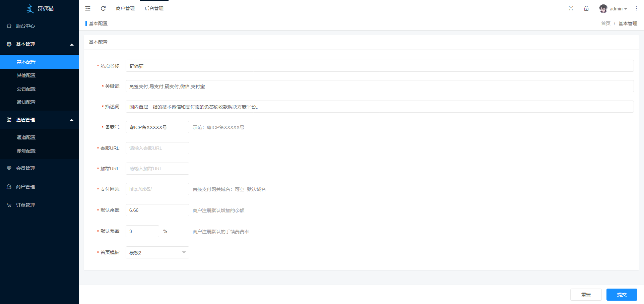The height and width of the screenshot is (304, 644).
Task: Click the refresh icon in the top bar
Action: point(103,8)
